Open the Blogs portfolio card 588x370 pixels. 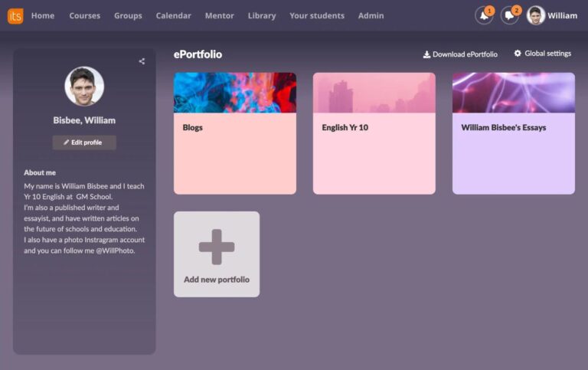point(235,133)
